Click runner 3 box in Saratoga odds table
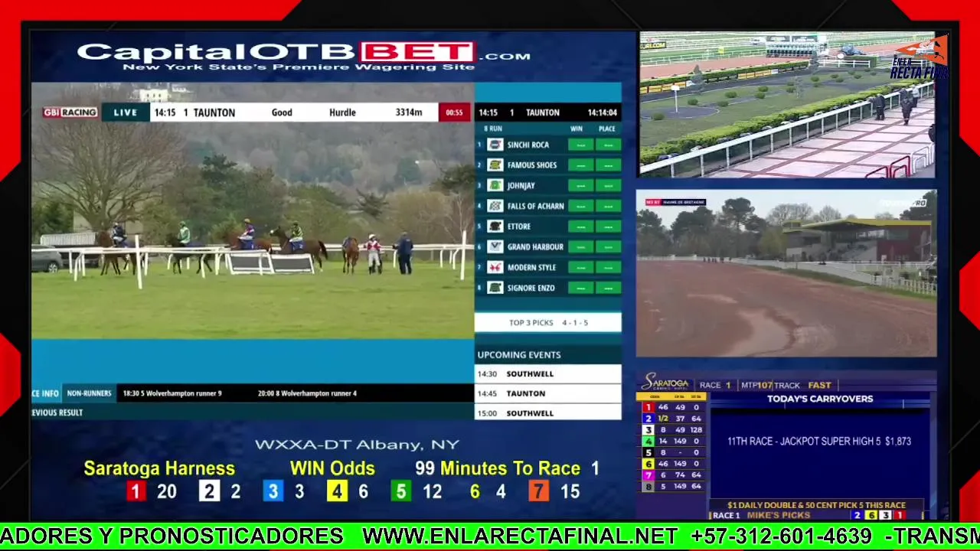This screenshot has width=980, height=551. coord(648,430)
